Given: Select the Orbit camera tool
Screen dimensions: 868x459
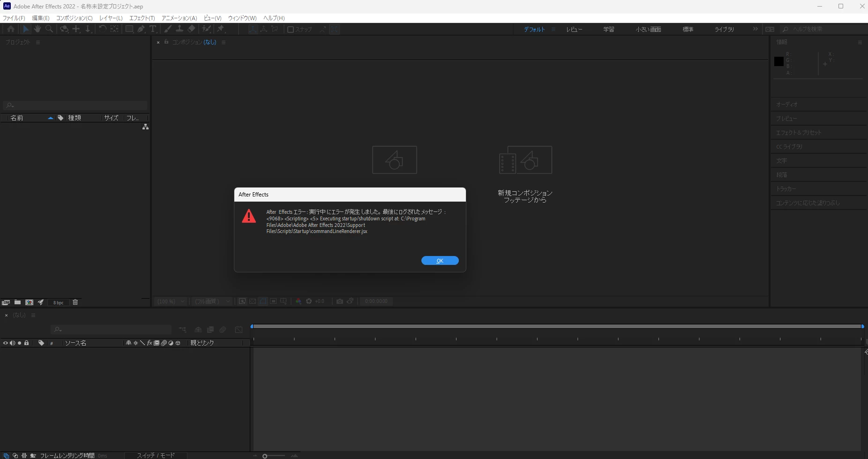Looking at the screenshot, I should pyautogui.click(x=64, y=29).
